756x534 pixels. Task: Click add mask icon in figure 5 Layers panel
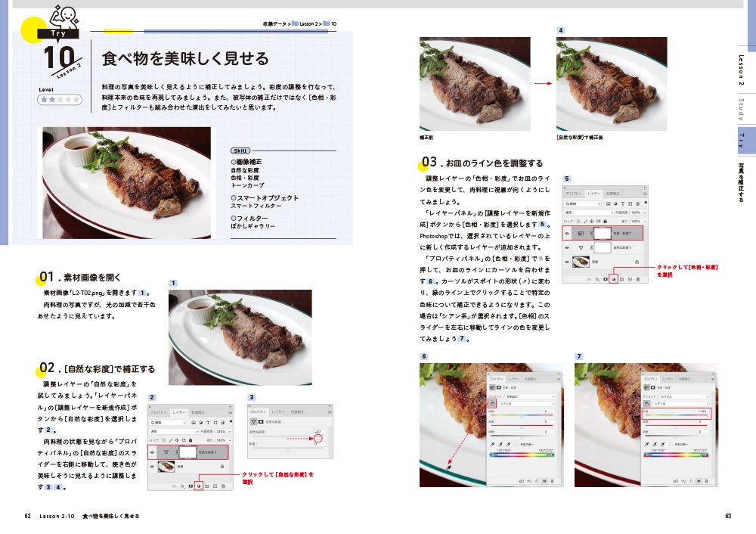click(x=605, y=279)
